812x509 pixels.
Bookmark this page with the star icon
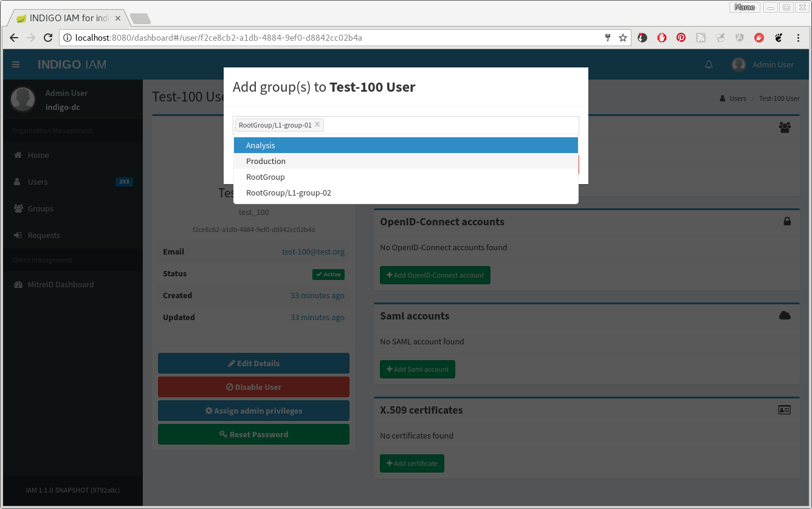pos(623,38)
